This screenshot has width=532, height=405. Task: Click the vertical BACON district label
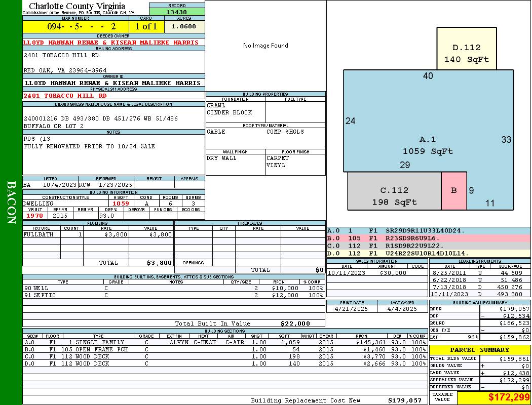point(11,202)
